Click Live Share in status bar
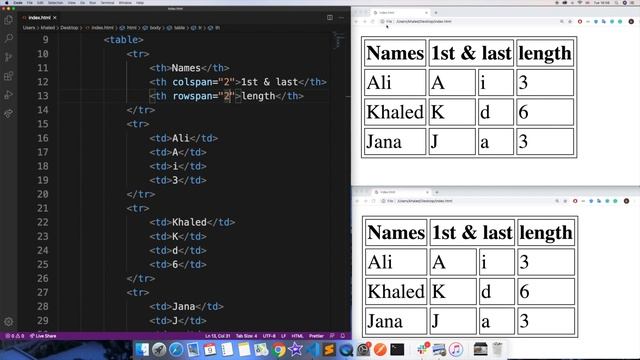640x360 pixels. (x=43, y=336)
